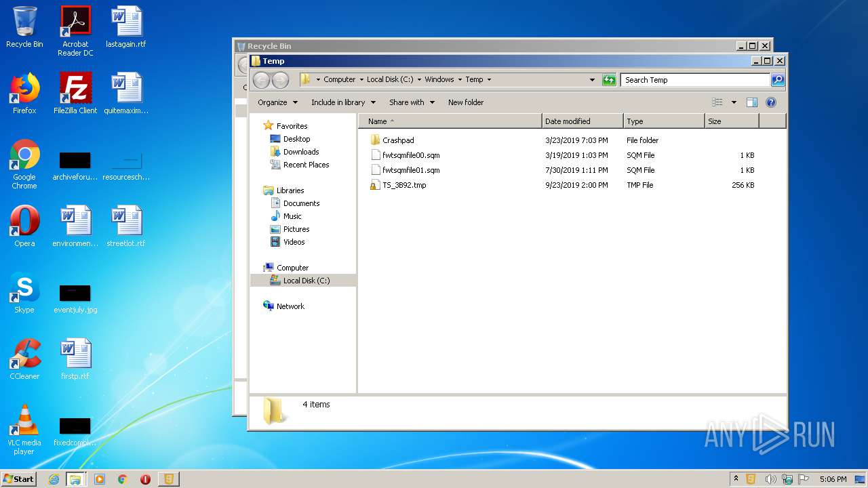
Task: Open Favorites in navigation pane
Action: (292, 126)
